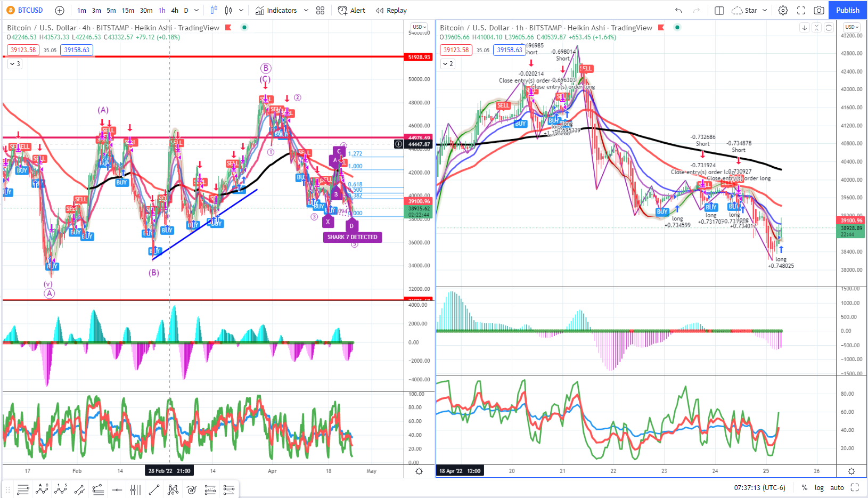
Task: Publish the chart idea
Action: click(848, 10)
